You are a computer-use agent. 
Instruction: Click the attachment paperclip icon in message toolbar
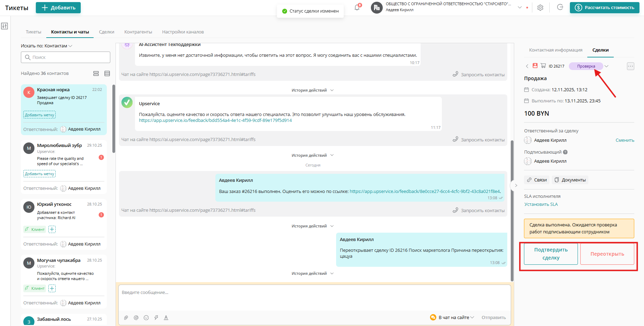click(126, 317)
